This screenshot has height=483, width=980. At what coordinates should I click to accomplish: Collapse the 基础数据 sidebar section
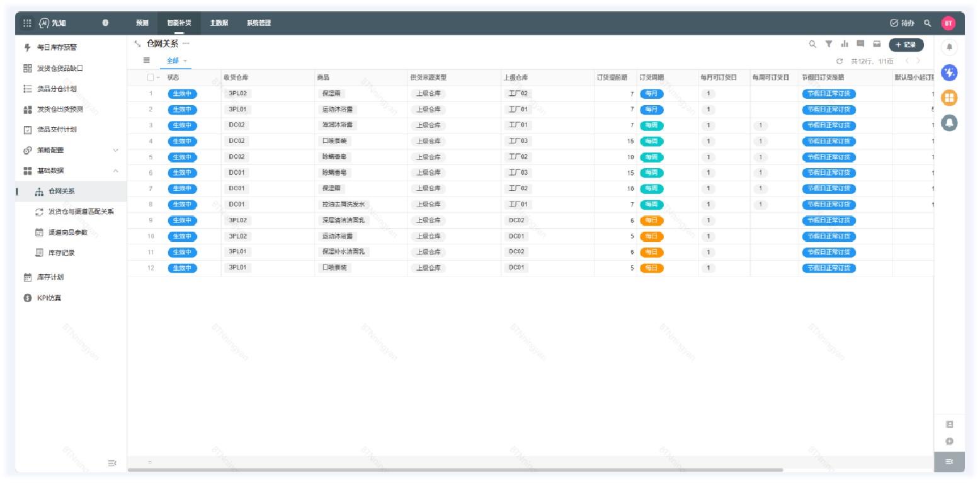[x=115, y=171]
